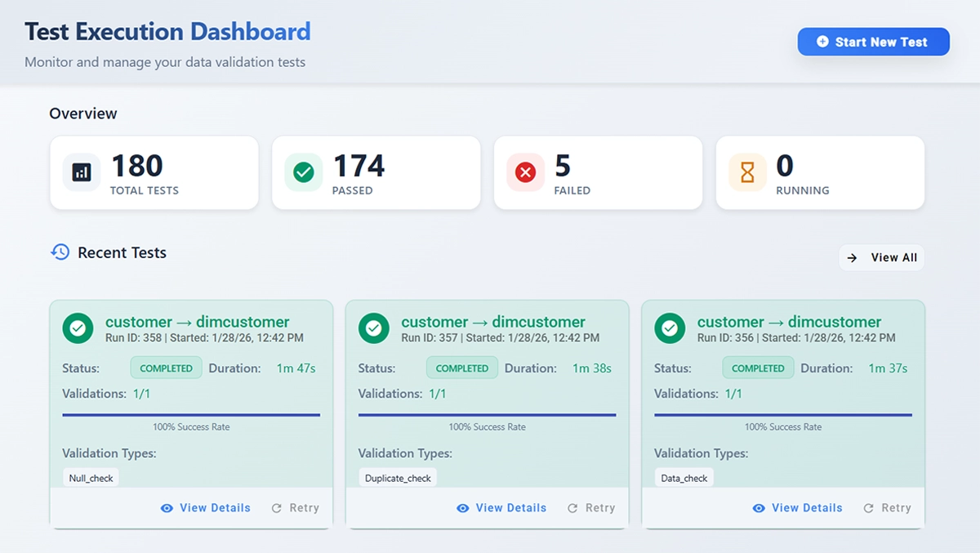The image size is (980, 553).
Task: Select the COMPLETED status badge on Run 356
Action: 758,368
